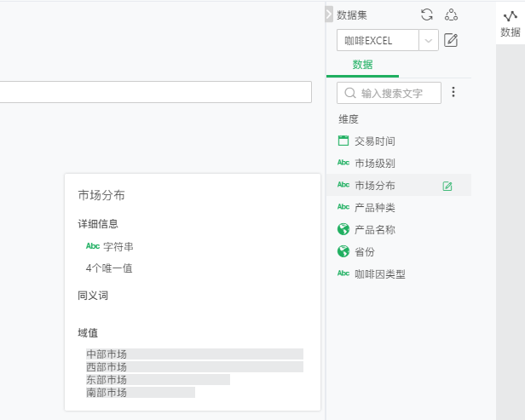The image size is (525, 420).
Task: Click the 南部市场 domain value bar
Action: 140,393
